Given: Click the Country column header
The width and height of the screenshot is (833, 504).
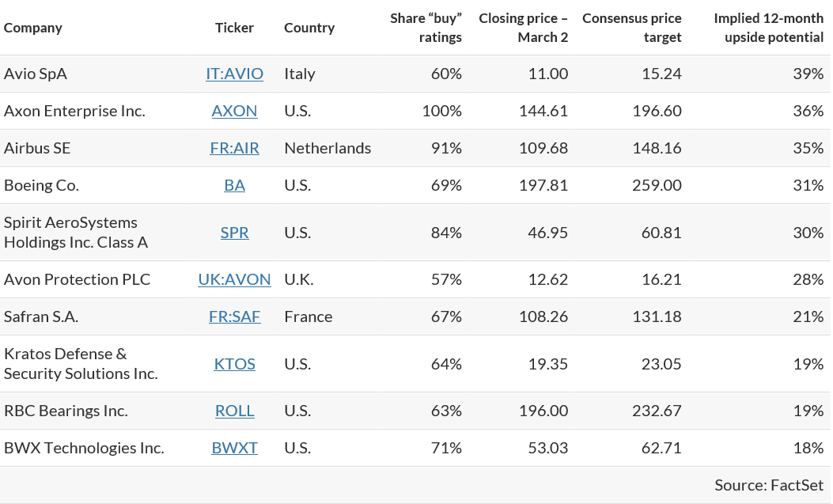Looking at the screenshot, I should click(309, 28).
